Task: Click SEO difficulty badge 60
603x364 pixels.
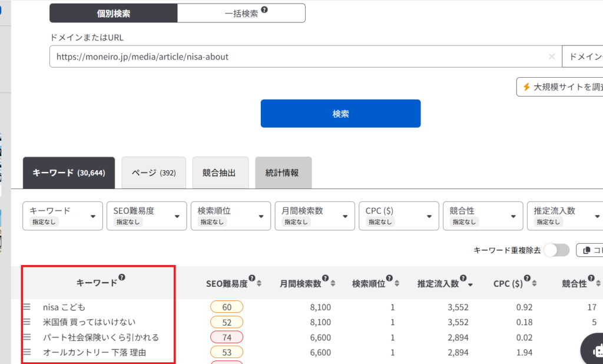Action: tap(227, 307)
